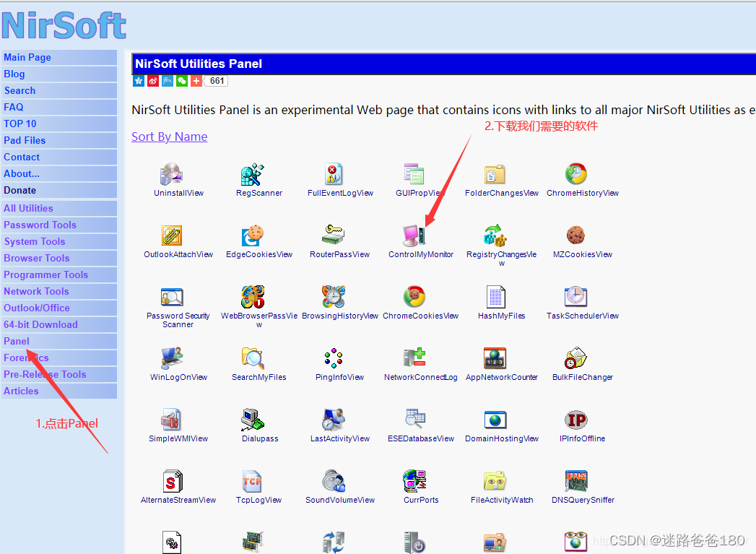Open the HashMyFiles icon
The width and height of the screenshot is (756, 554).
coord(495,297)
